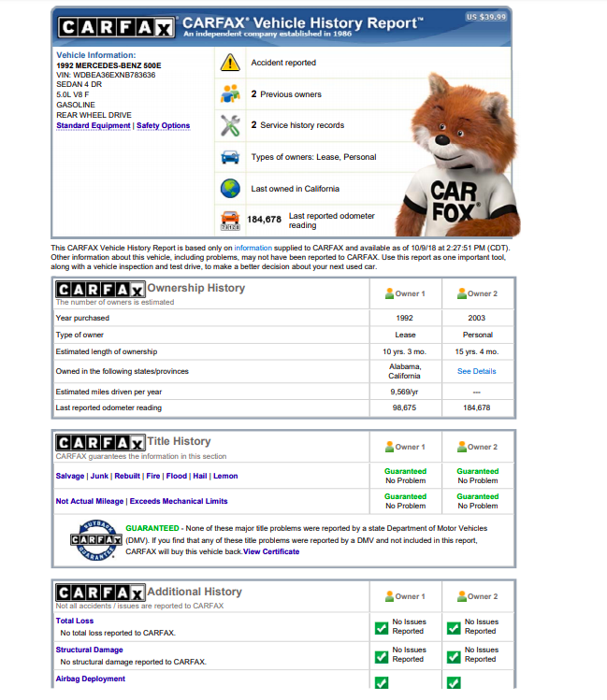Screen dimensions: 607x700
Task: Click Structural Damage green checkmark for Owner 1
Action: pos(382,657)
